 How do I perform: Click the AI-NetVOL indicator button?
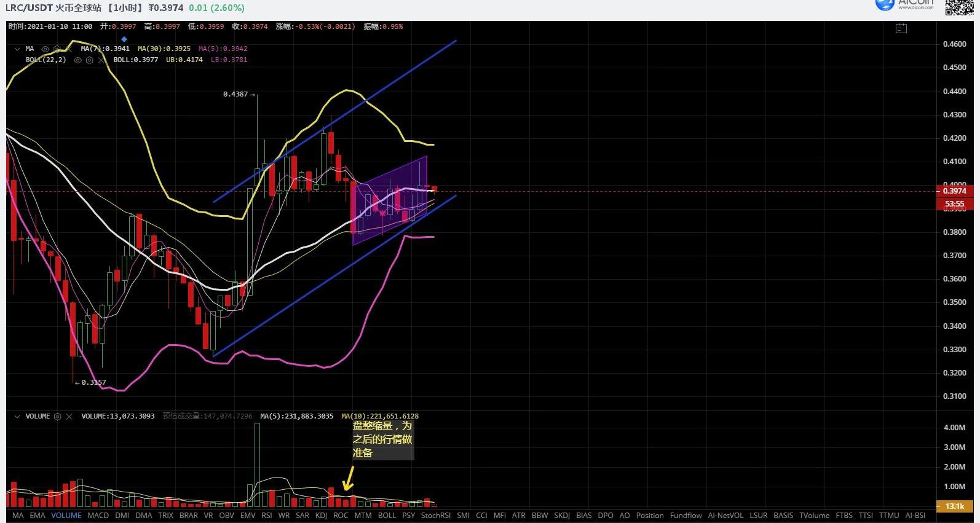coord(725,516)
